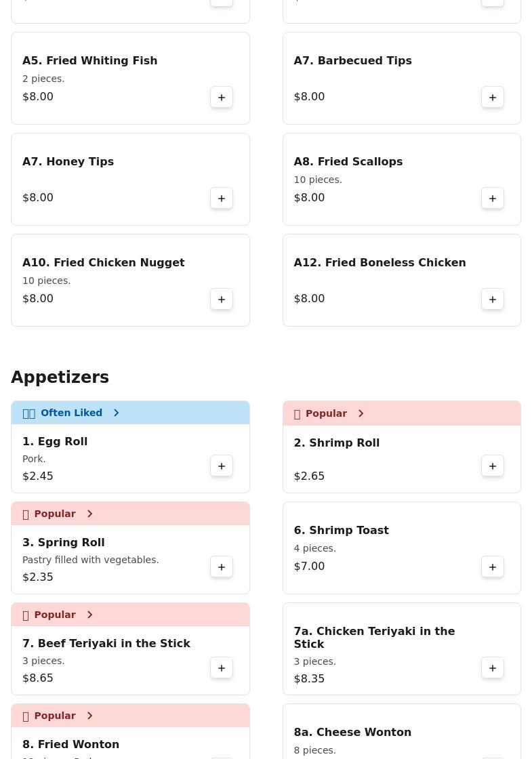
Task: Add 1. Egg Roll to order
Action: (222, 466)
